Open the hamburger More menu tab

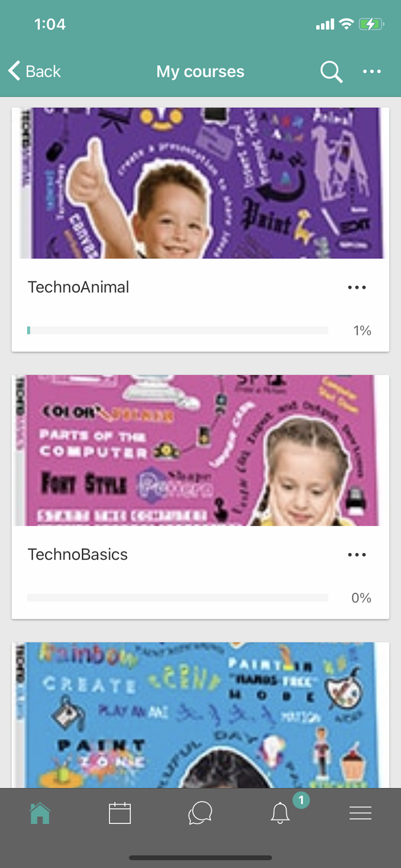pyautogui.click(x=360, y=813)
